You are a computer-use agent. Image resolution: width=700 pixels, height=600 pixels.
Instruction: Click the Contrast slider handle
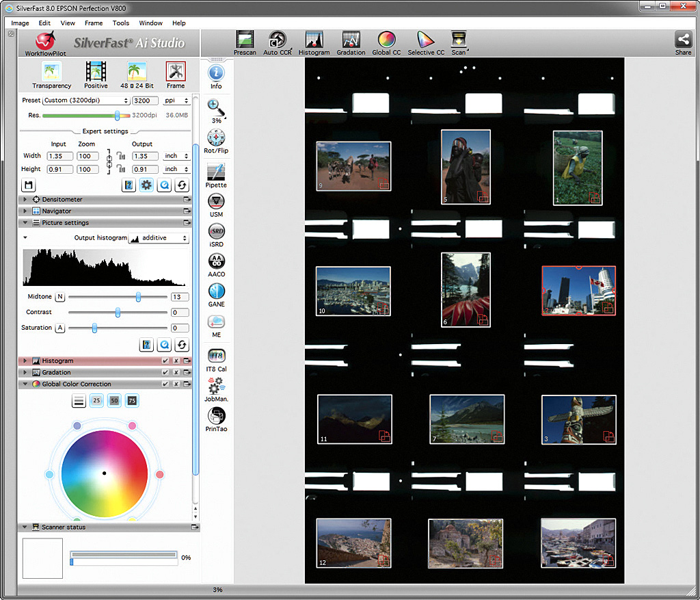(118, 313)
